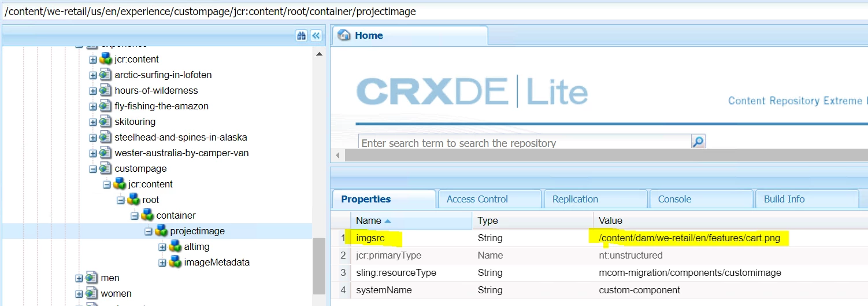Expand the hours-of-wilderness node
868x306 pixels.
tap(93, 91)
